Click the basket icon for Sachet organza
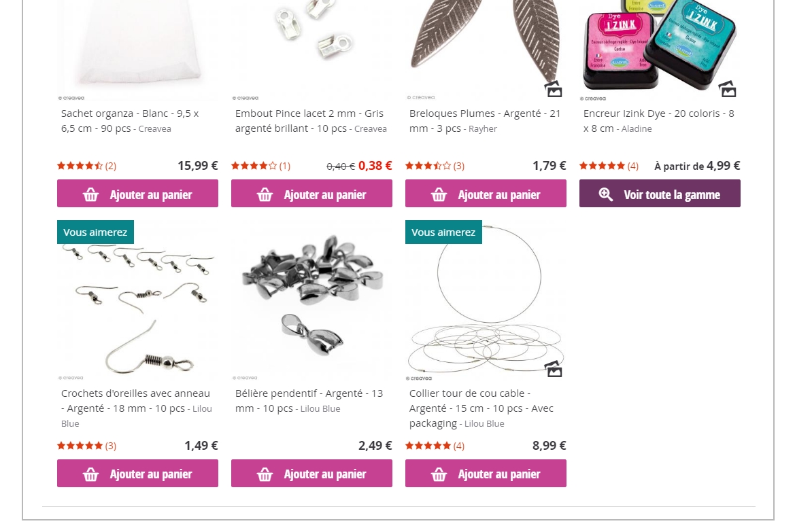812x530 pixels. 90,194
